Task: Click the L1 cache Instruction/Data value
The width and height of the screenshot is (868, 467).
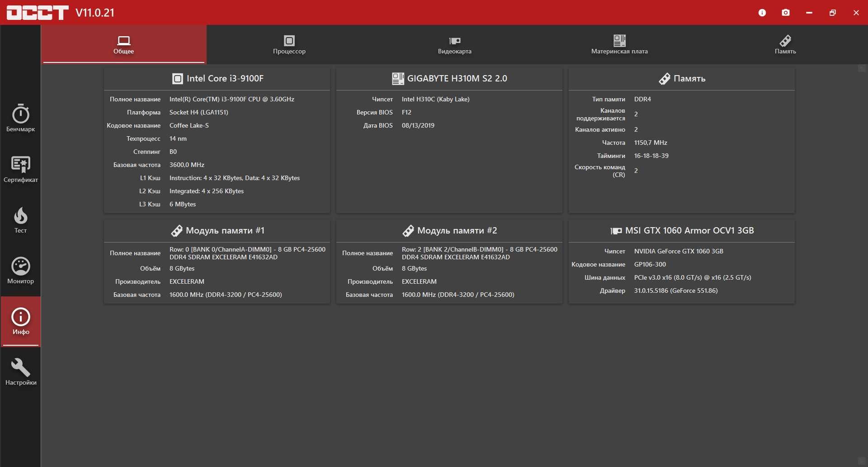Action: click(x=235, y=178)
